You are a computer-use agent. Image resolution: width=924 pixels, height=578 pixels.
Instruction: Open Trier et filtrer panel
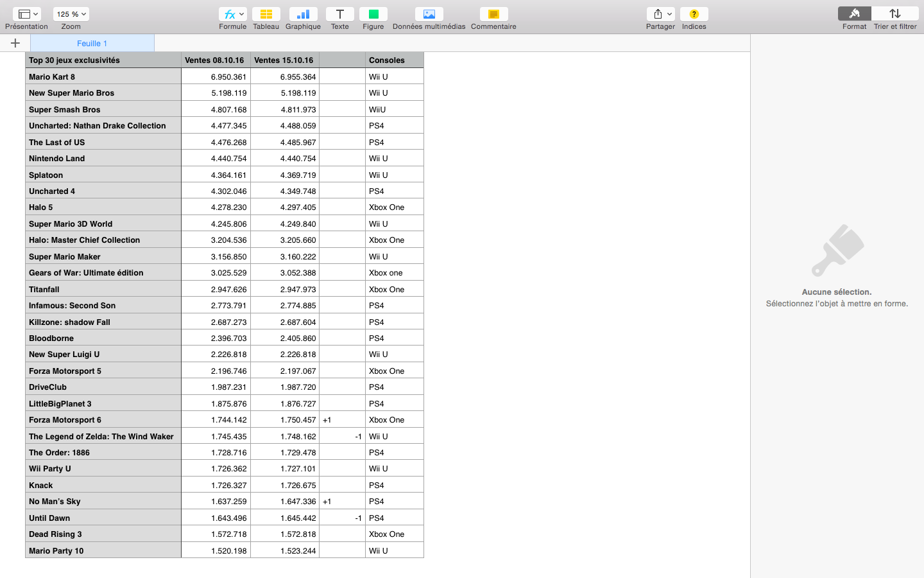click(895, 14)
